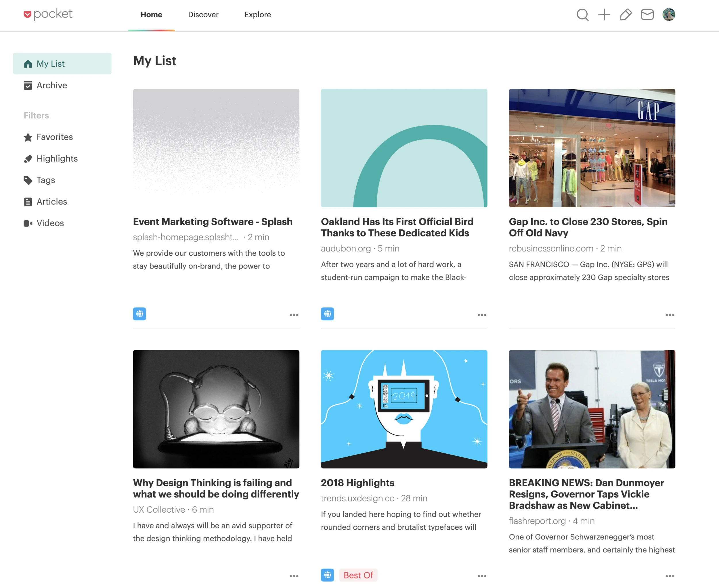Viewport: 719px width, 588px height.
Task: Open more options for Oakland bird article
Action: (481, 315)
